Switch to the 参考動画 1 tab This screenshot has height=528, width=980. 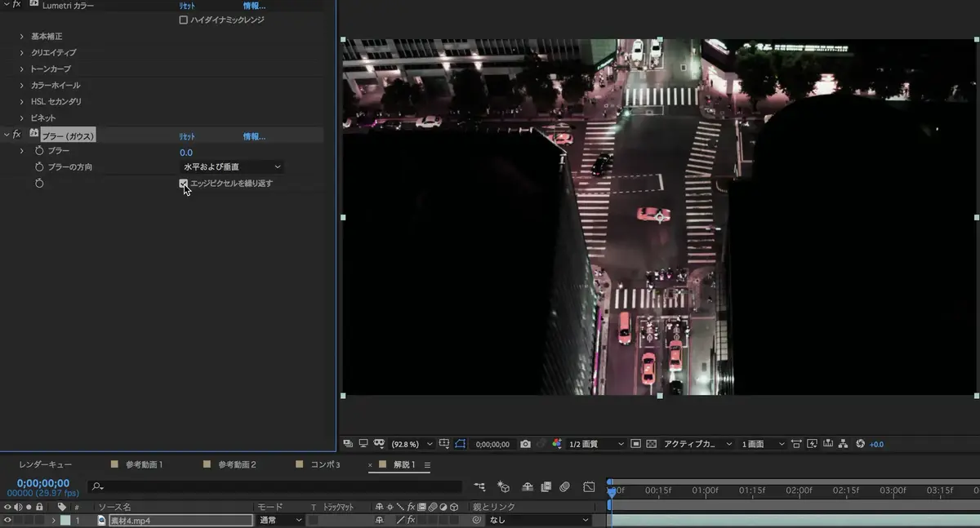pos(144,464)
